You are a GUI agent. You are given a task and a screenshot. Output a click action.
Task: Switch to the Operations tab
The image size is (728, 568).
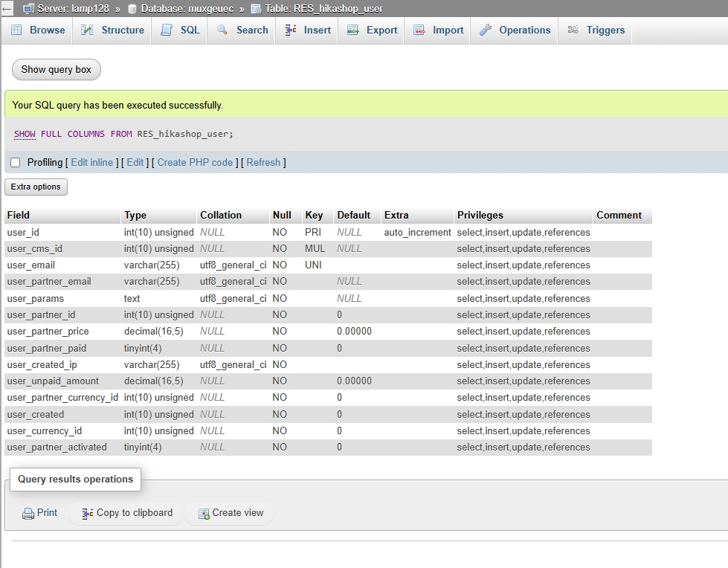524,30
